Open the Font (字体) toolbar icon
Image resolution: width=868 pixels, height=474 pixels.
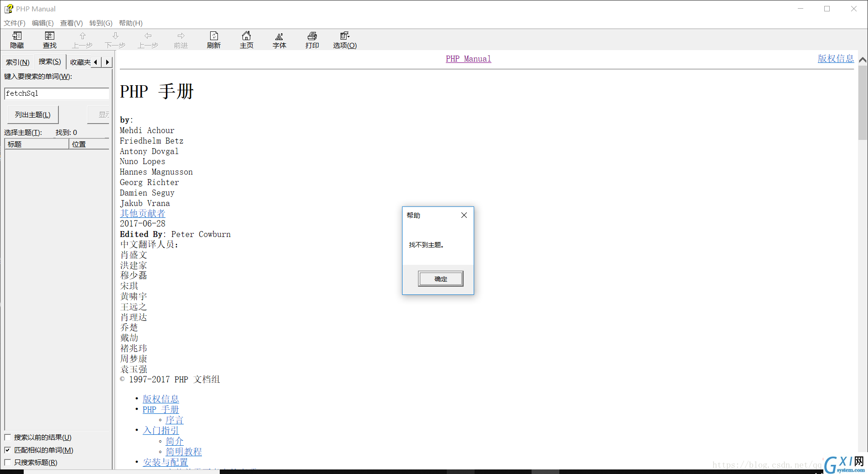(279, 40)
